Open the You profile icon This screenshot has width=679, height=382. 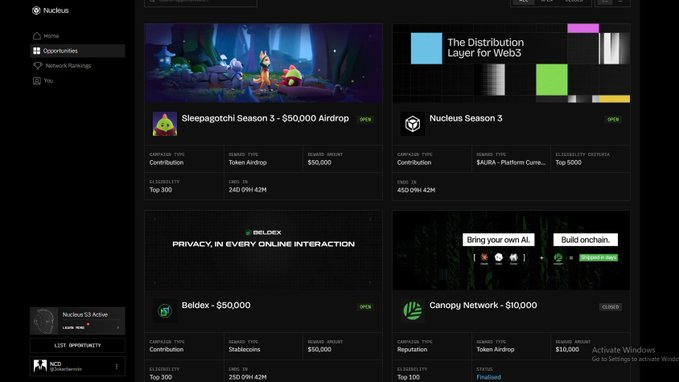[37, 81]
